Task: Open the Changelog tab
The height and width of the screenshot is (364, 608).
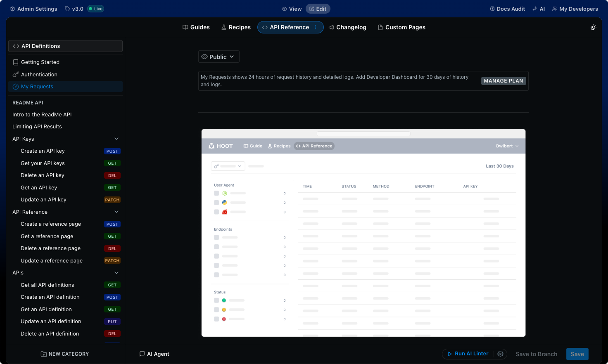Action: (x=347, y=27)
